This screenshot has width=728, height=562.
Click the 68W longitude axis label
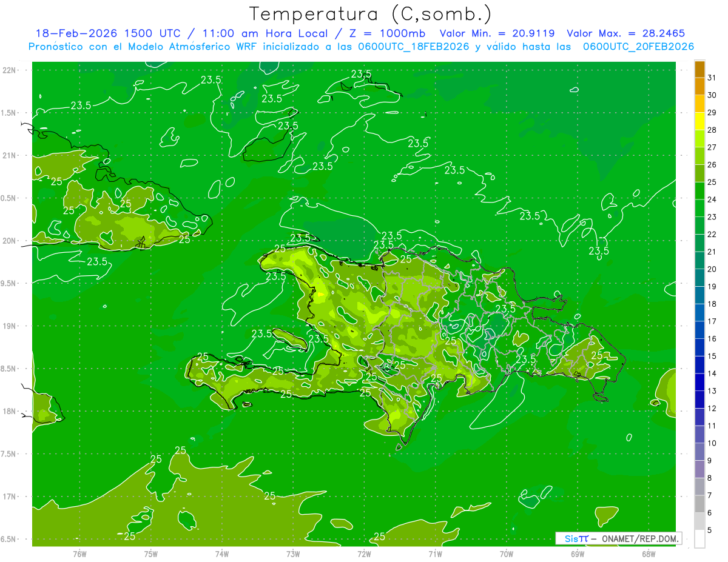click(649, 554)
